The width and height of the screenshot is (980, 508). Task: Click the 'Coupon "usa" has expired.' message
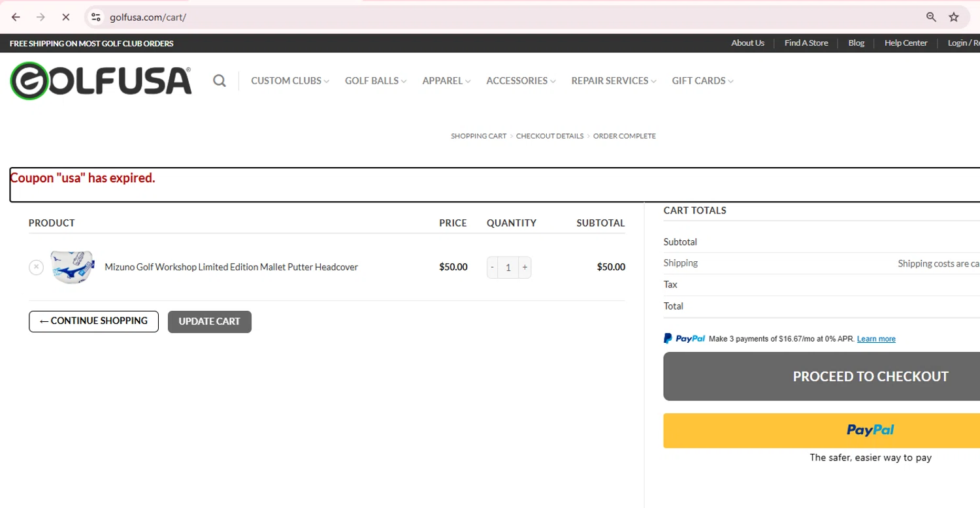point(82,178)
